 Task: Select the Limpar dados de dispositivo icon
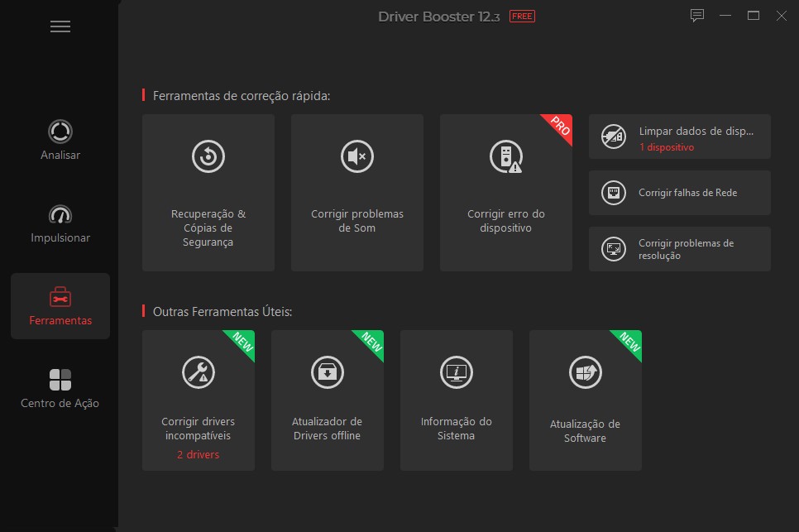(x=613, y=137)
